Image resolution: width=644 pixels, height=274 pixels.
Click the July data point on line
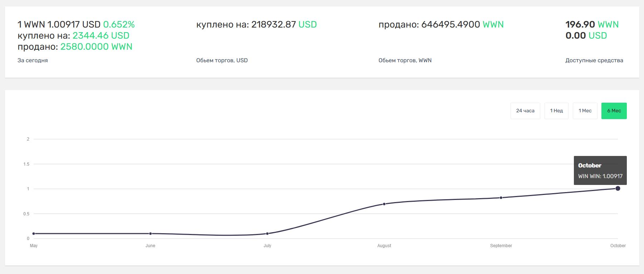coord(267,234)
